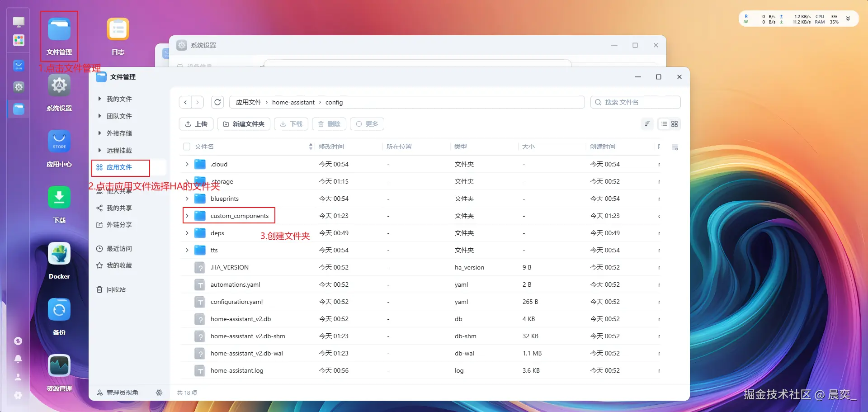Click the sort order icon in the toolbar
The image size is (868, 412).
(x=647, y=124)
